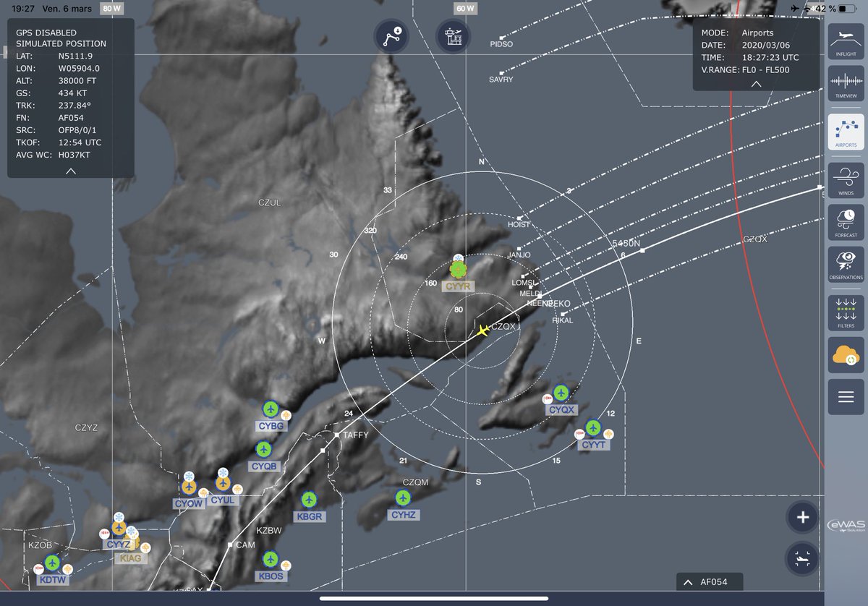868x606 pixels.
Task: Tap the route waypoints icon
Action: point(391,35)
